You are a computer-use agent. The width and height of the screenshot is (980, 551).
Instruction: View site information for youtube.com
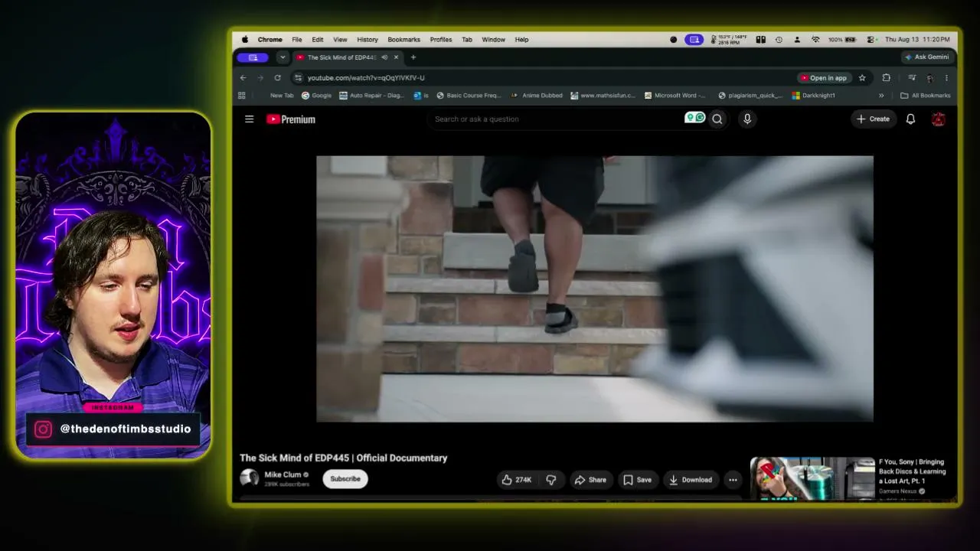tap(298, 77)
